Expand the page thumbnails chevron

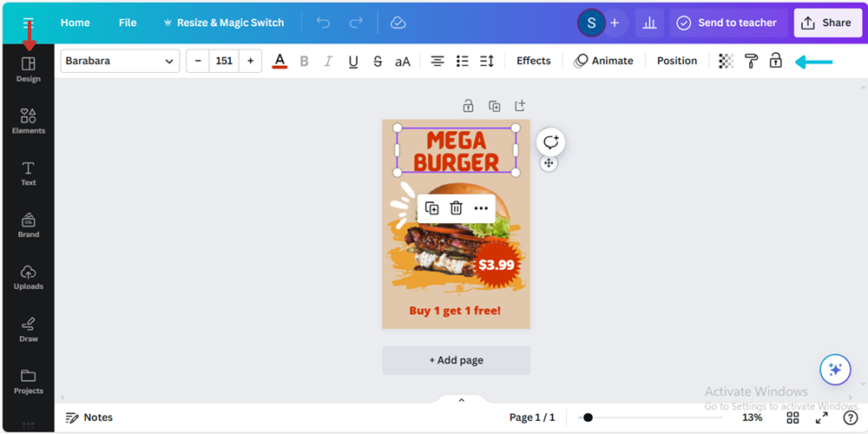pyautogui.click(x=462, y=400)
